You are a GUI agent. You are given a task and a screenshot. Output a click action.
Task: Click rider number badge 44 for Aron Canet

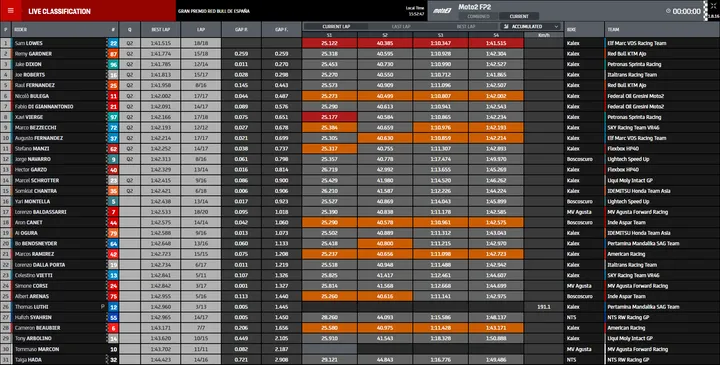coord(113,223)
